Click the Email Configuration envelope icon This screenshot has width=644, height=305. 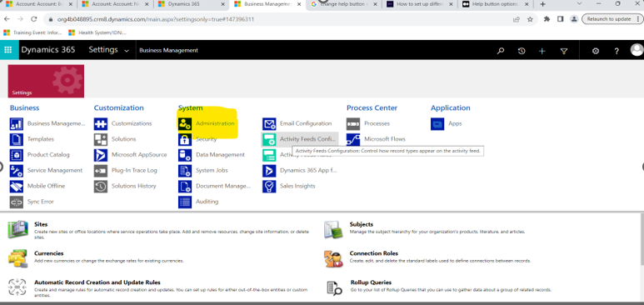(269, 123)
